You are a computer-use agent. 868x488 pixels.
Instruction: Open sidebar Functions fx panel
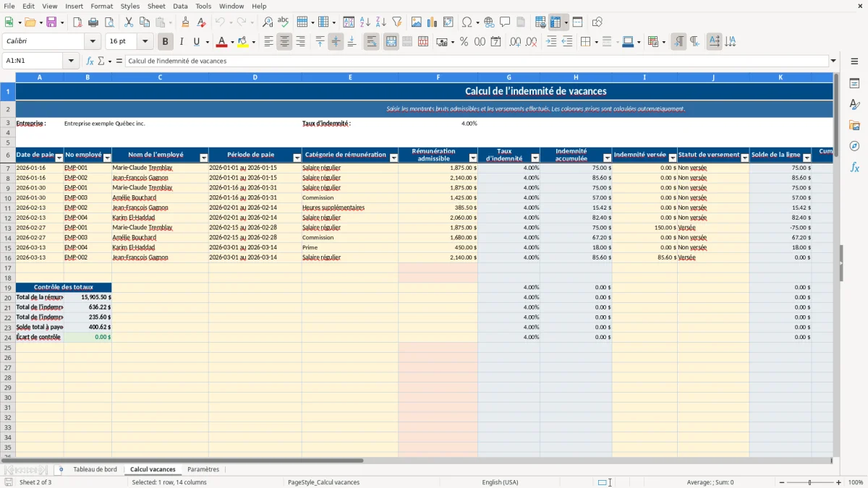click(x=854, y=167)
